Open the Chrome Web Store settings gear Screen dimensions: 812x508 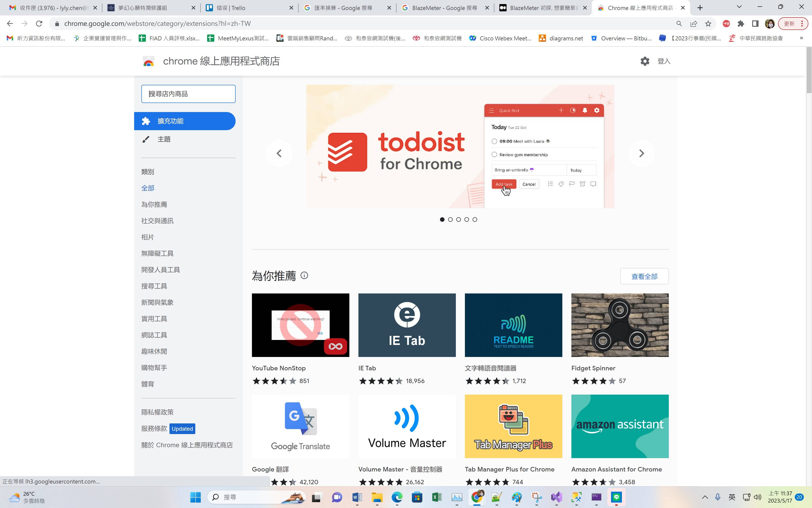(645, 61)
